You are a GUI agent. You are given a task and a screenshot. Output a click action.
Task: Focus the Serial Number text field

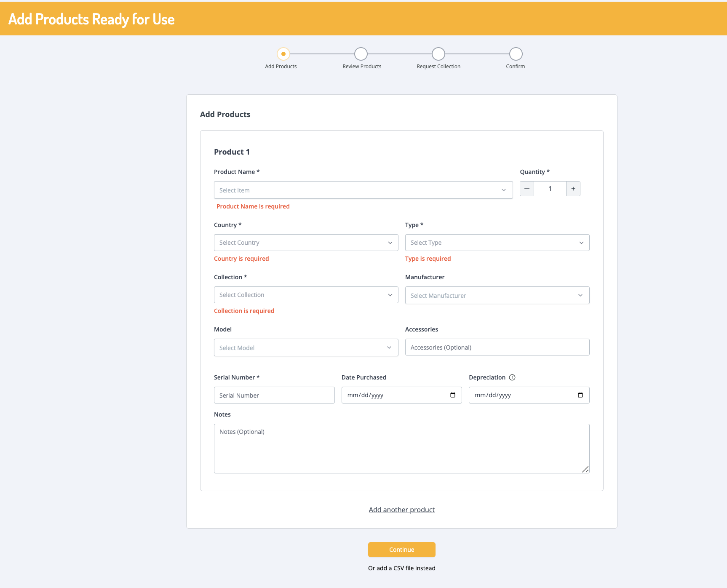274,395
